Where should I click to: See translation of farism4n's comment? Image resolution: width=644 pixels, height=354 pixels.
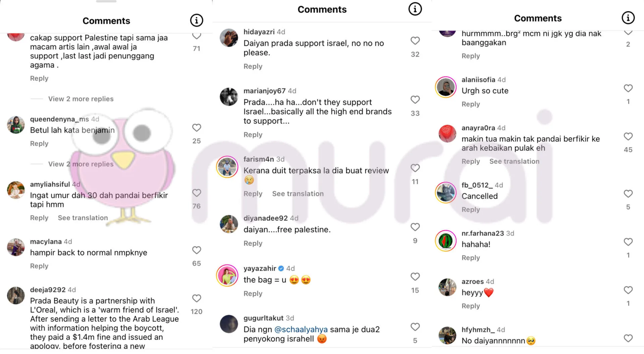[298, 194]
